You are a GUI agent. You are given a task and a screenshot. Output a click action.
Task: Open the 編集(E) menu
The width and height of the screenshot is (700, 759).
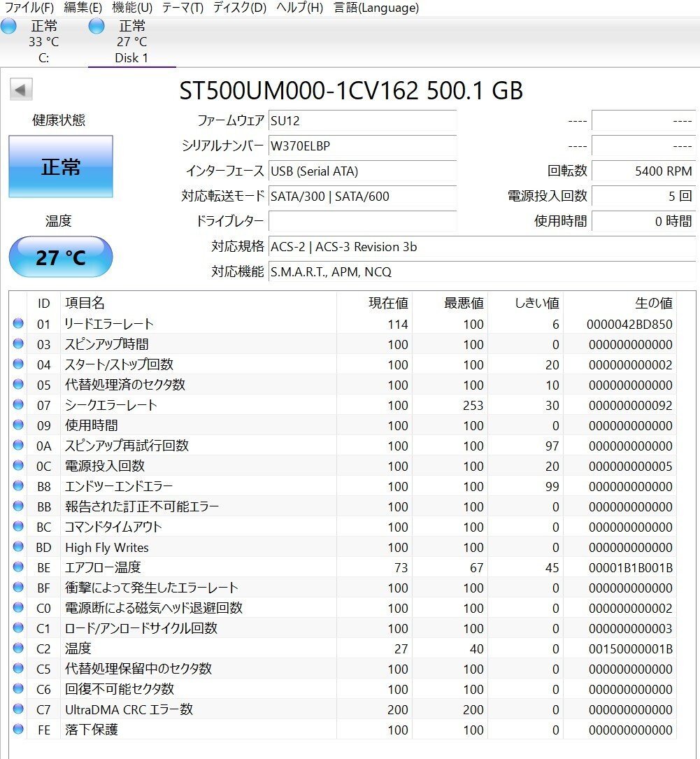tap(83, 8)
